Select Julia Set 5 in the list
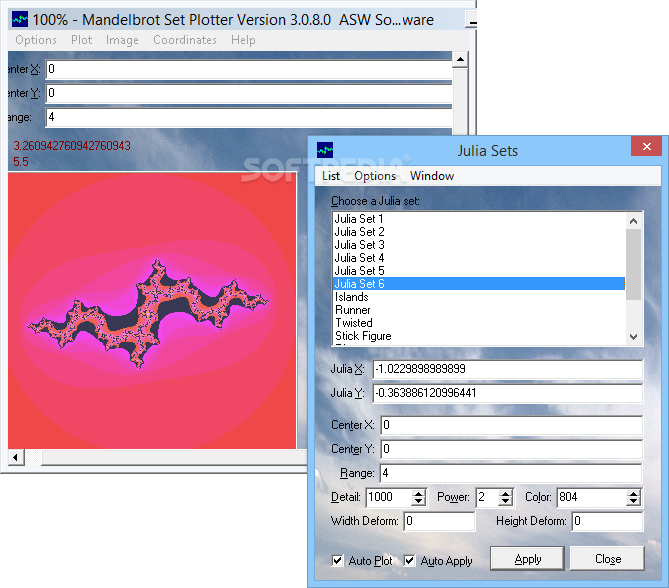The width and height of the screenshot is (669, 588). (478, 271)
